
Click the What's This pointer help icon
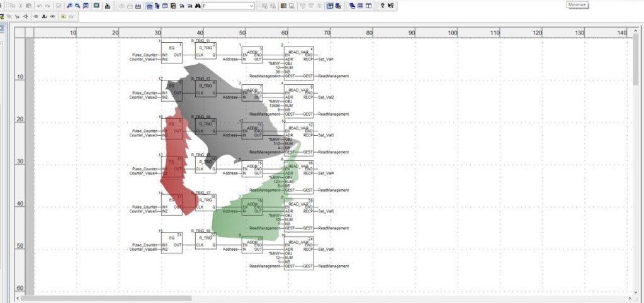391,6
